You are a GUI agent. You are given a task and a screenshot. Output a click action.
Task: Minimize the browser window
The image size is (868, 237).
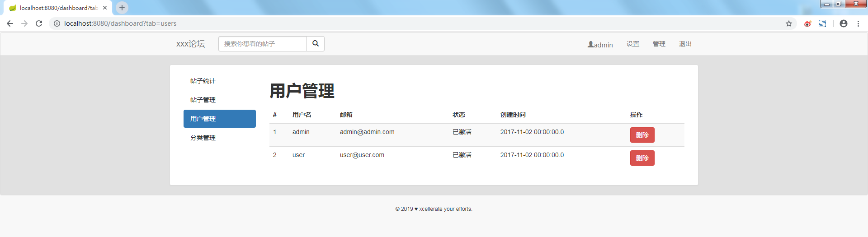[827, 4]
